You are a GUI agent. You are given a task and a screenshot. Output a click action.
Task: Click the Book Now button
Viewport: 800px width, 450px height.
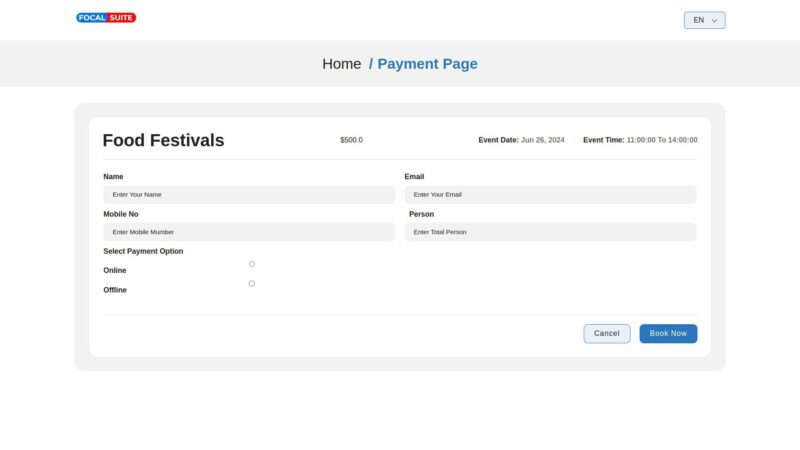coord(668,333)
